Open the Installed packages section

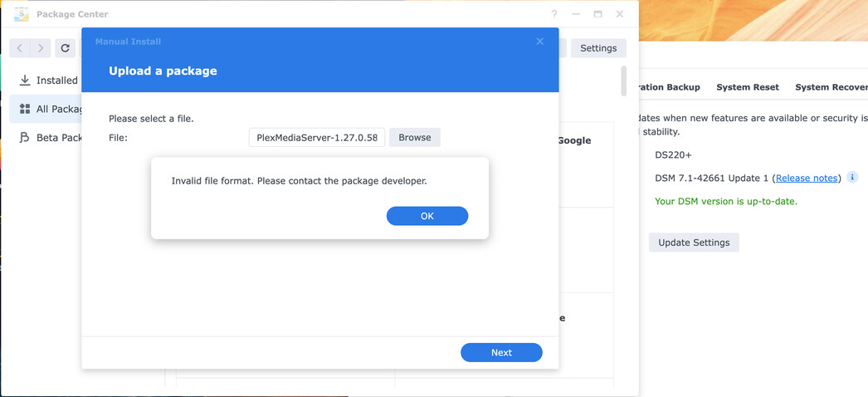click(x=48, y=81)
